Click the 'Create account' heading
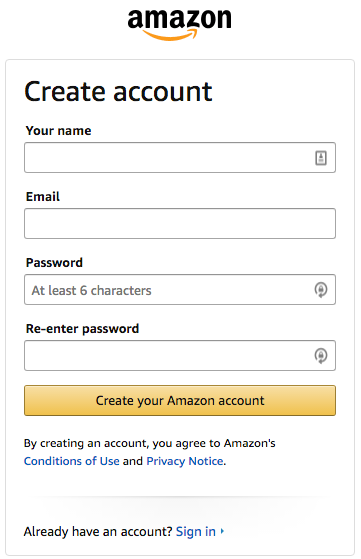The height and width of the screenshot is (559, 361). [x=118, y=92]
